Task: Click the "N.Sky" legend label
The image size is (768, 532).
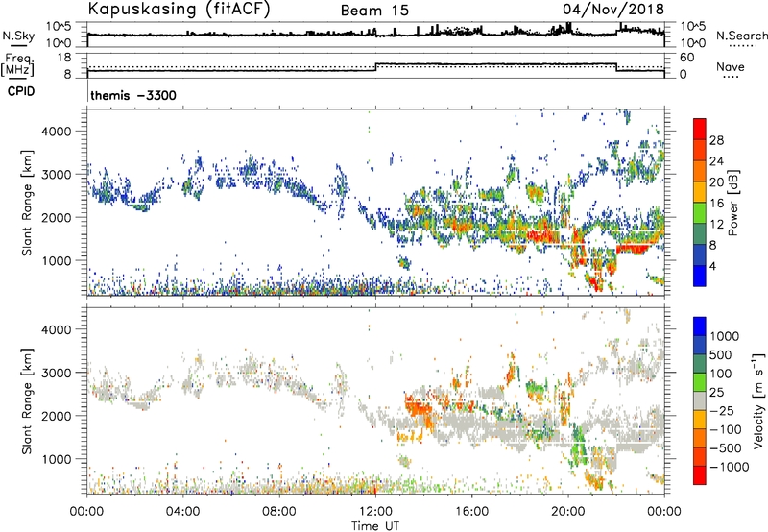Action: coord(18,36)
